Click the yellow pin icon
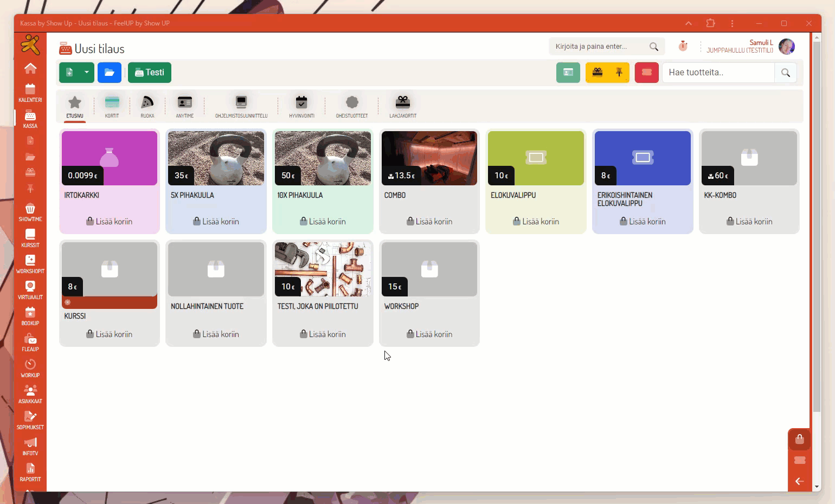 (x=619, y=73)
